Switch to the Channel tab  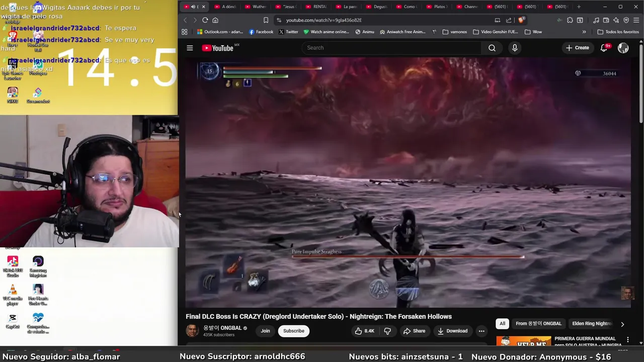[x=467, y=7]
